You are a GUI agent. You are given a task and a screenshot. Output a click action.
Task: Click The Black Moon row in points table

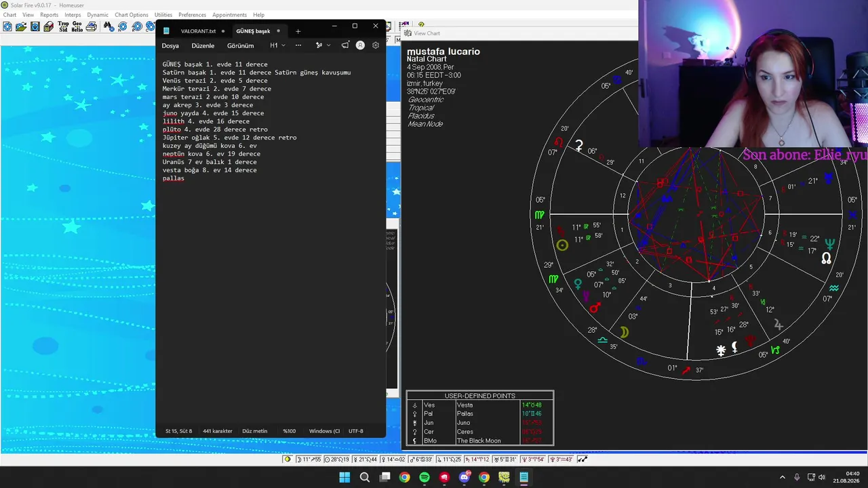click(x=479, y=441)
